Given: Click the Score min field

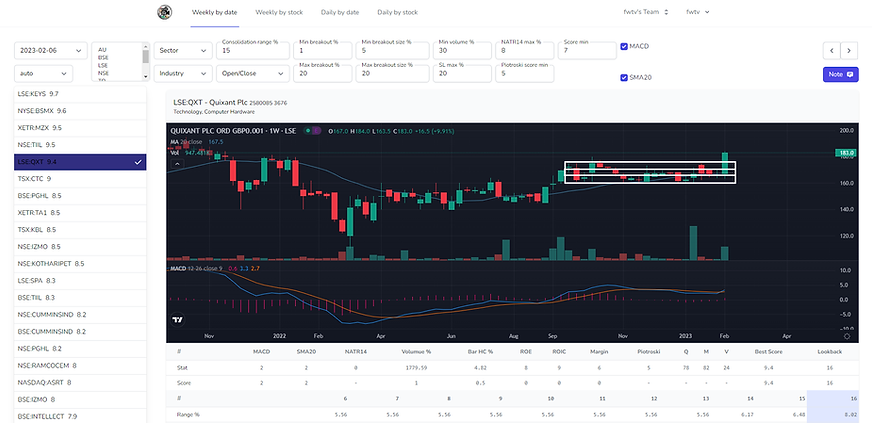Looking at the screenshot, I should (x=587, y=49).
